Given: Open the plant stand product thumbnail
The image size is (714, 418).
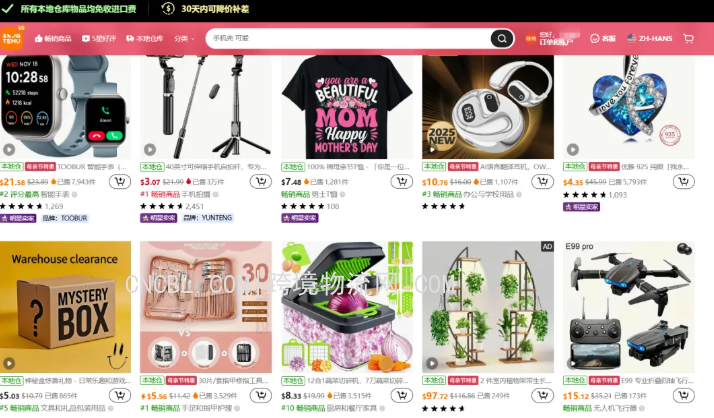Looking at the screenshot, I should click(x=488, y=307).
